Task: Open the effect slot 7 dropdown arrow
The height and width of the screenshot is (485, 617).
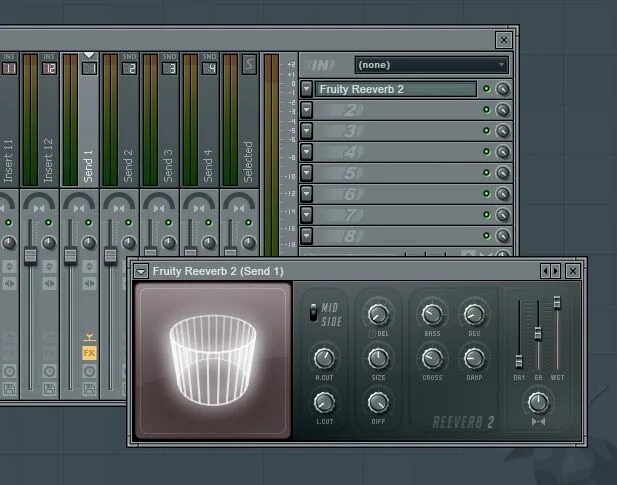Action: point(307,215)
